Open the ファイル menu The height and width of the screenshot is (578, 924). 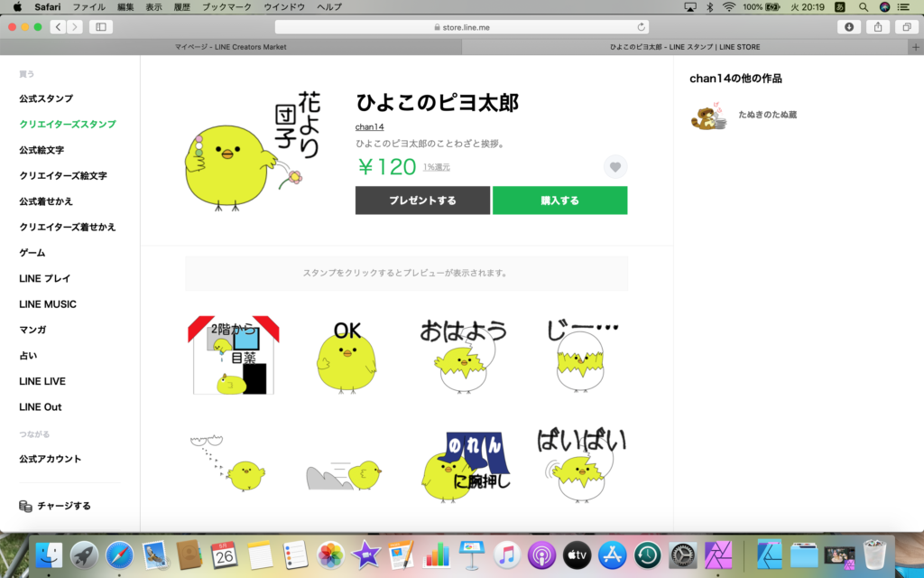coord(89,7)
